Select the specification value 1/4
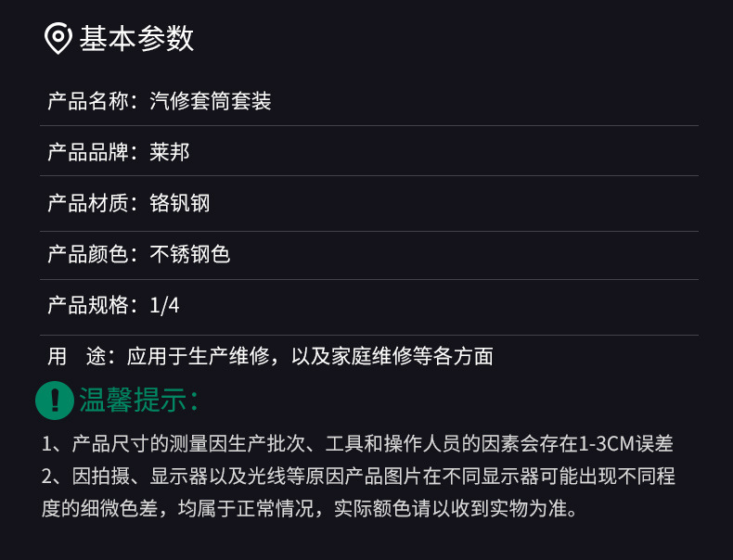Image resolution: width=733 pixels, height=560 pixels. [x=164, y=305]
